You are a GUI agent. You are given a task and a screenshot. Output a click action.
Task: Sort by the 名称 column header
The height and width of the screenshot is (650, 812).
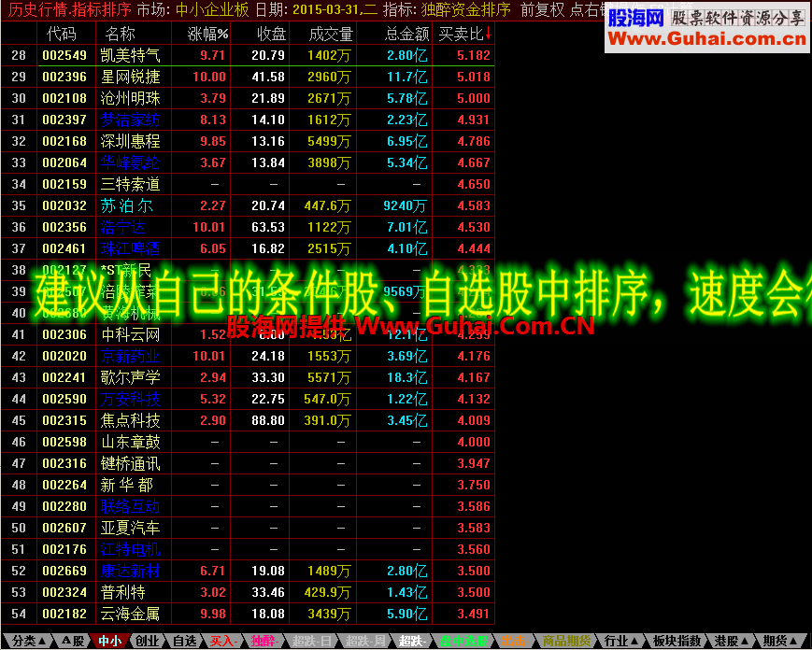coord(121,35)
